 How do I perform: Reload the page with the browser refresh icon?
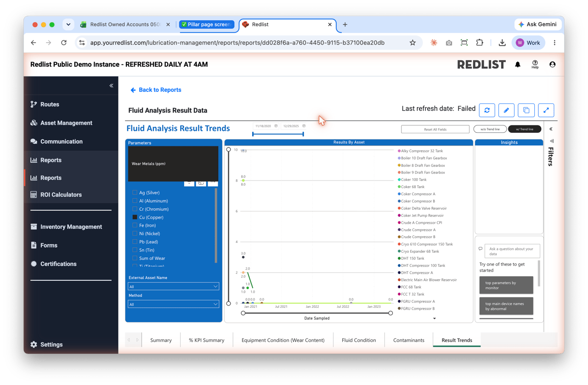coord(64,43)
